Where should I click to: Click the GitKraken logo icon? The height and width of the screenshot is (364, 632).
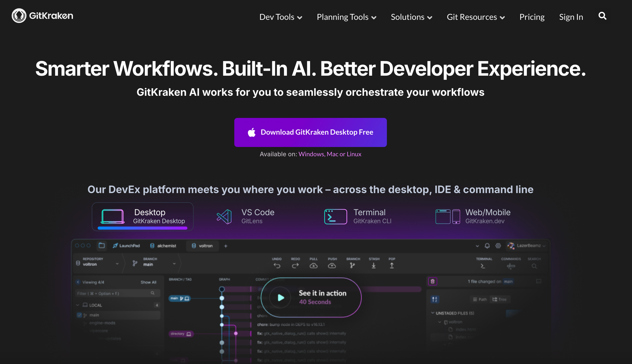(19, 16)
